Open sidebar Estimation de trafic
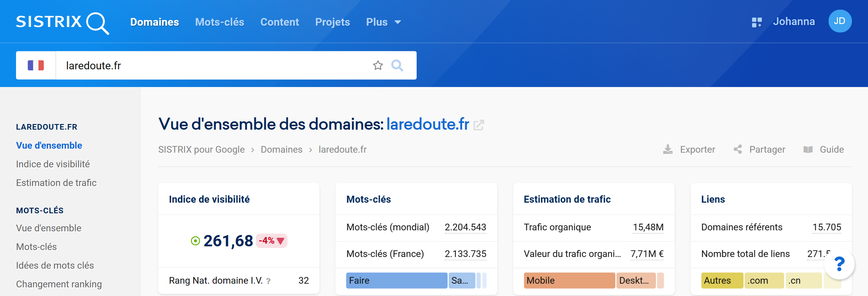The height and width of the screenshot is (296, 868). (x=56, y=183)
